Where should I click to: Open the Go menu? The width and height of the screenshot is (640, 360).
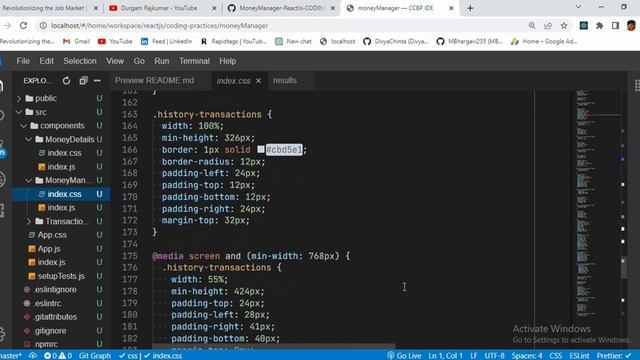[x=139, y=61]
